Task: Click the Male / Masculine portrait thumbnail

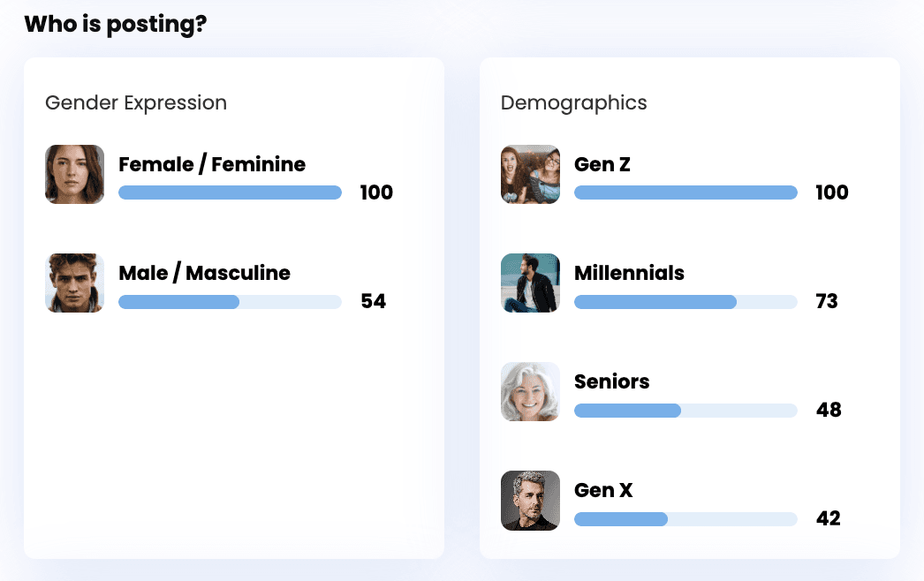Action: pos(74,283)
